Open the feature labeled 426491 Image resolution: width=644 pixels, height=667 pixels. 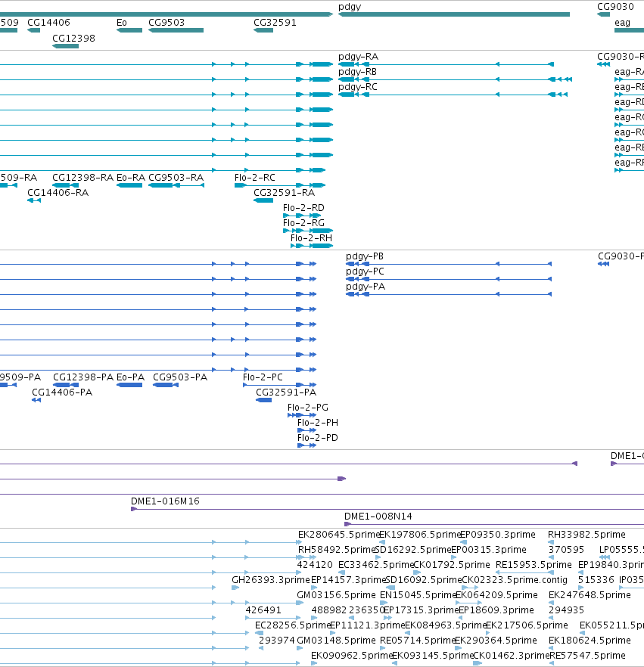[263, 610]
